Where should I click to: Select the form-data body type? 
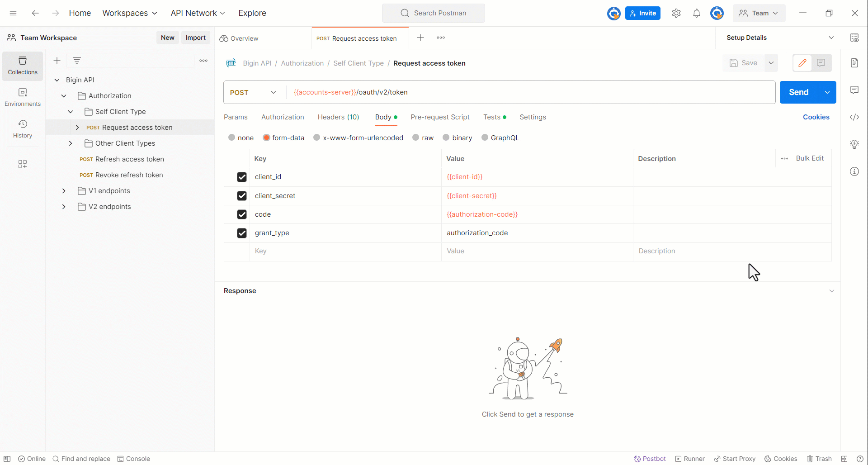[x=266, y=138]
